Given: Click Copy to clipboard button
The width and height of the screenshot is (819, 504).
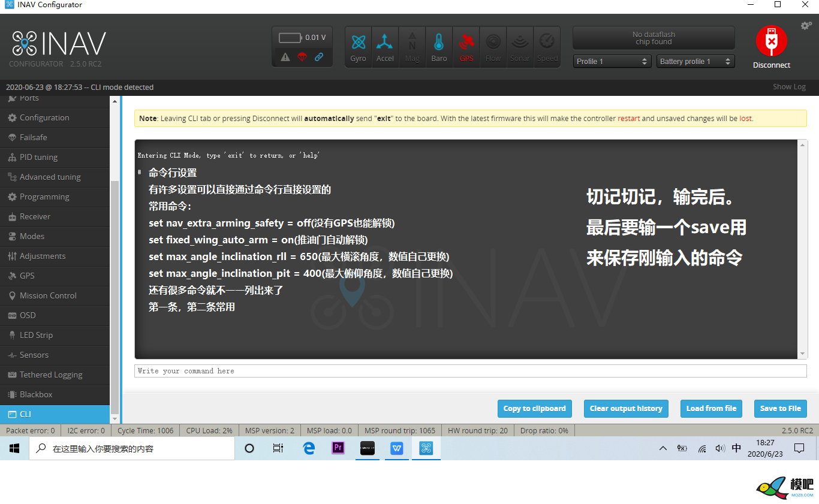Looking at the screenshot, I should 535,409.
